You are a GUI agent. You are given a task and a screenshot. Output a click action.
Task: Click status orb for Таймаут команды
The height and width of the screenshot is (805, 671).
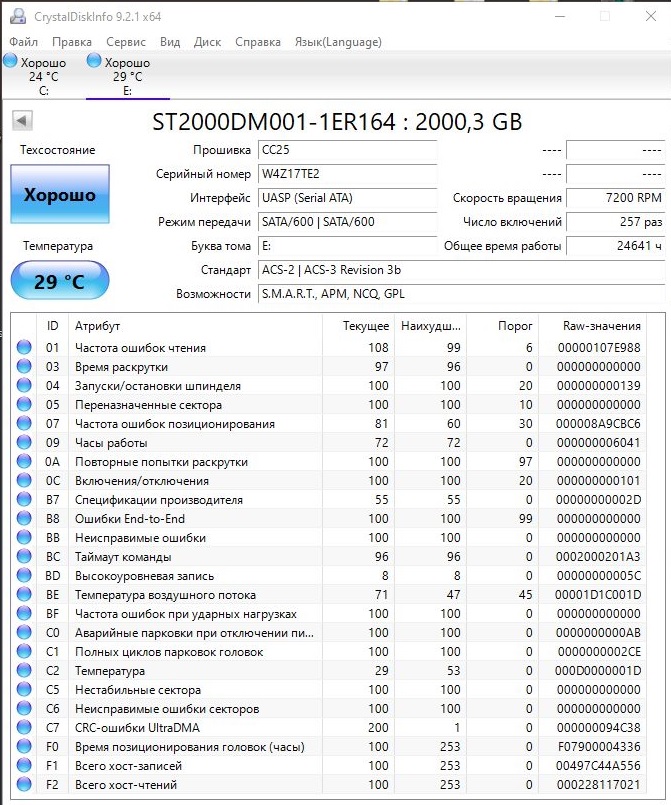point(24,556)
